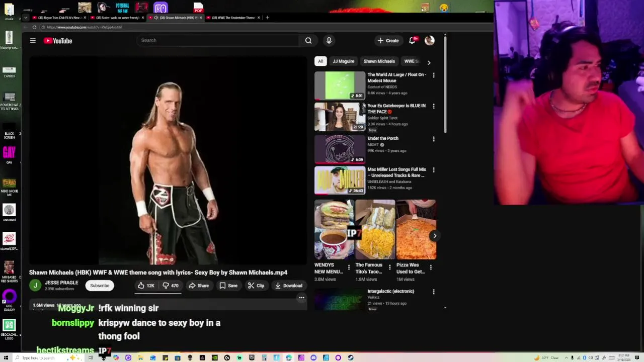Go to YouTube home via logo
The image size is (644, 362).
(58, 41)
